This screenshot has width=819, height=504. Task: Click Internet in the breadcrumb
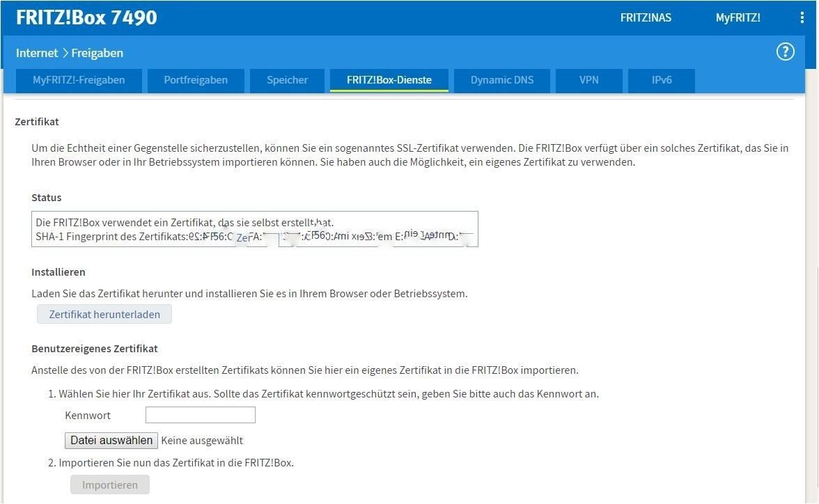pos(36,54)
